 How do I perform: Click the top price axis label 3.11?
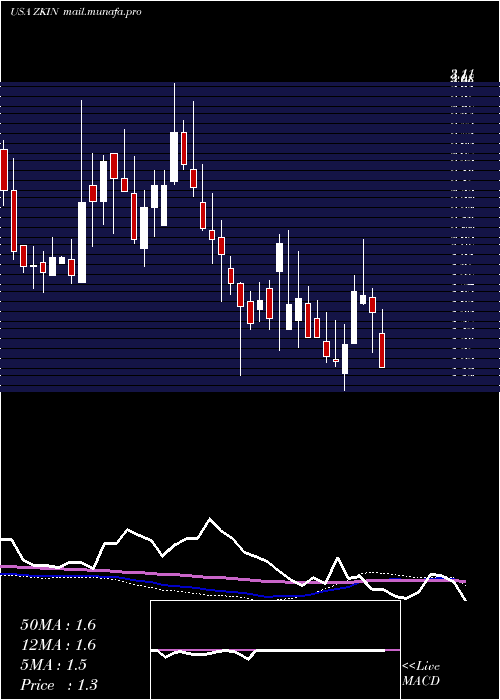[462, 75]
